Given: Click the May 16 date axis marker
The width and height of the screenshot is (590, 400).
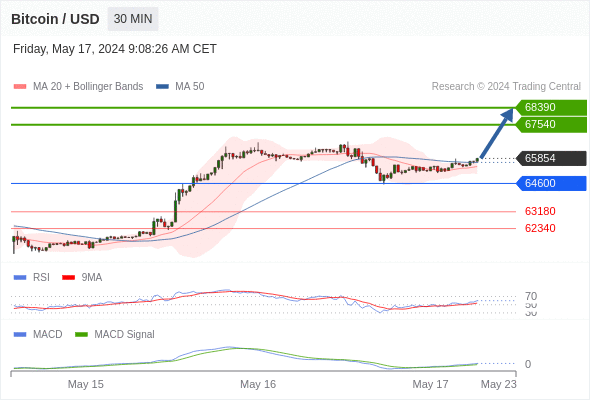Looking at the screenshot, I should pos(258,384).
